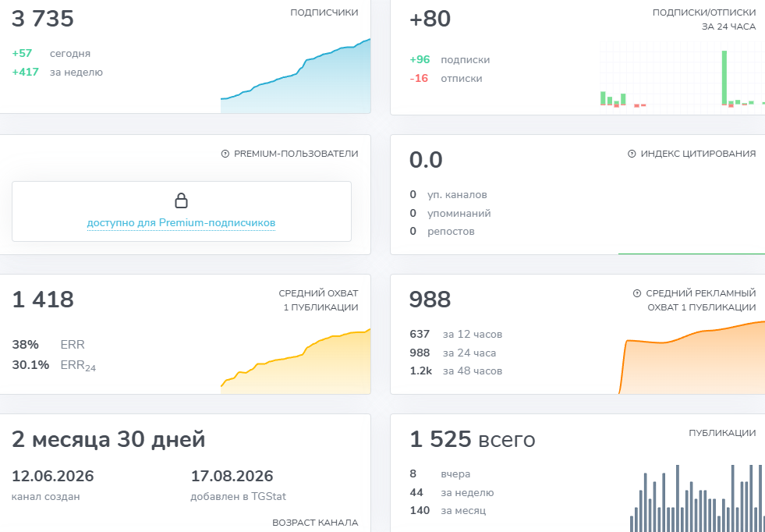Open help icon beside ИНДЕКС ЦИТИРОВАНИЯ

pos(632,154)
